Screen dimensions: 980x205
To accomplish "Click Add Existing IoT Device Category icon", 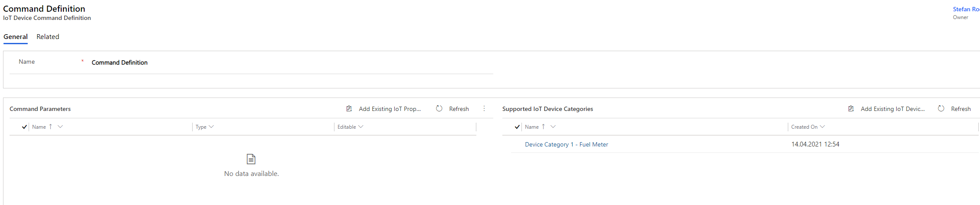I will point(851,109).
